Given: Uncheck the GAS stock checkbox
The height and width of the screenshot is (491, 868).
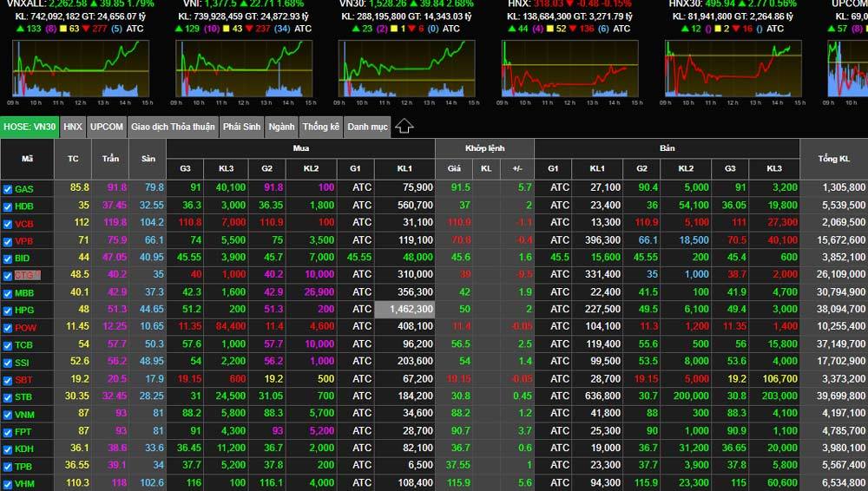Looking at the screenshot, I should (x=8, y=189).
